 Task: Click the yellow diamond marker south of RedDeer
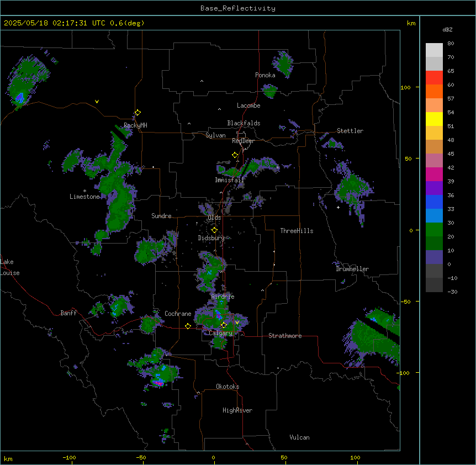[x=235, y=155]
